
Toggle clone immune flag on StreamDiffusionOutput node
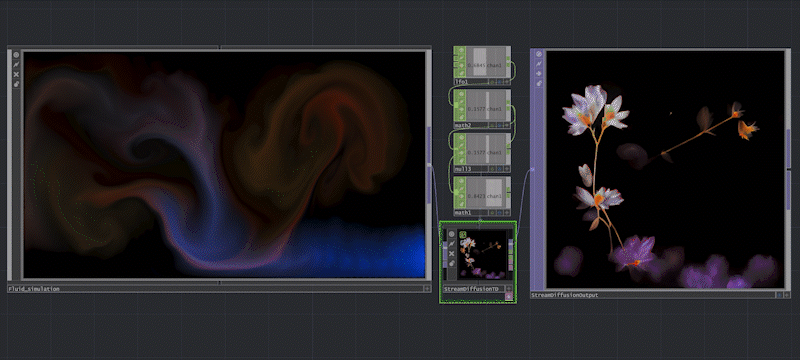pos(539,64)
